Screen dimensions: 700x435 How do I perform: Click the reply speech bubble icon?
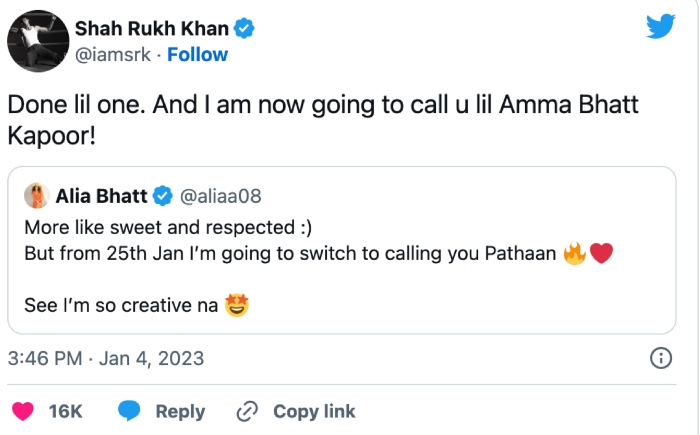tap(129, 411)
